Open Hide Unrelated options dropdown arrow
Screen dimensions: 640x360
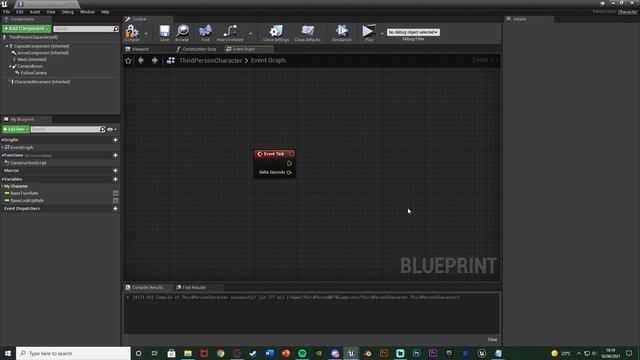coord(251,34)
